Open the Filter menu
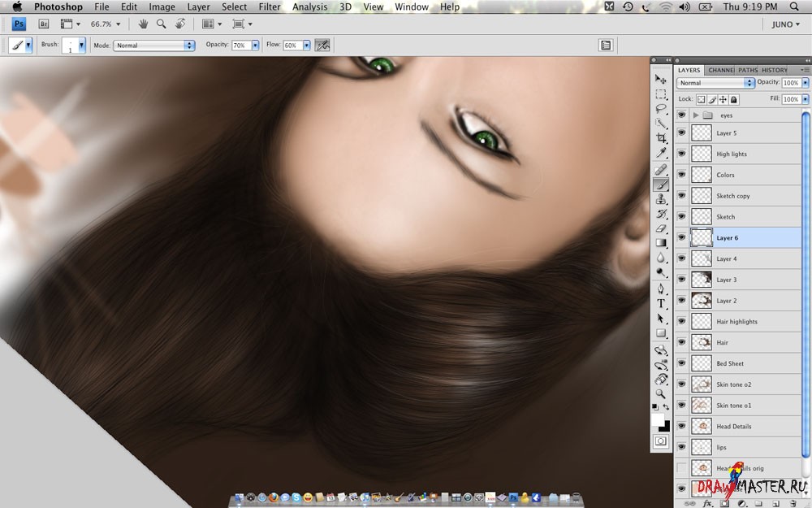 click(270, 7)
